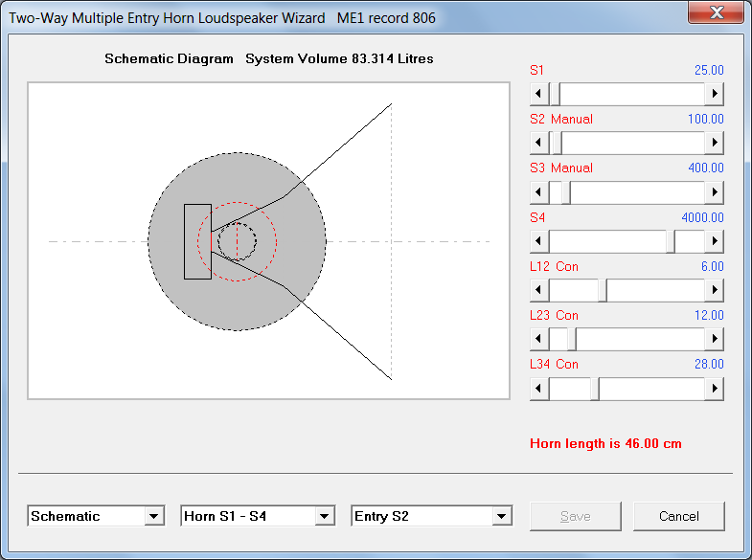The width and height of the screenshot is (752, 560).
Task: Click the S2 Manual slider left arrow
Action: coord(539,143)
